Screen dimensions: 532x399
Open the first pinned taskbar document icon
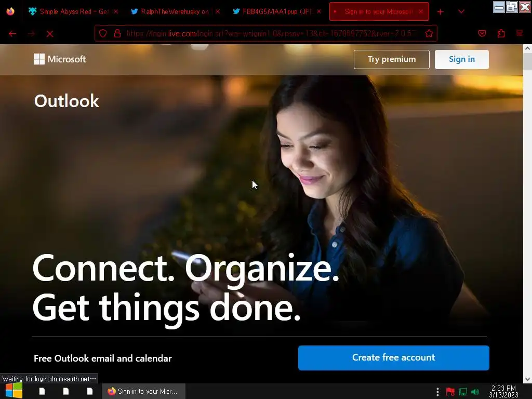click(x=42, y=391)
